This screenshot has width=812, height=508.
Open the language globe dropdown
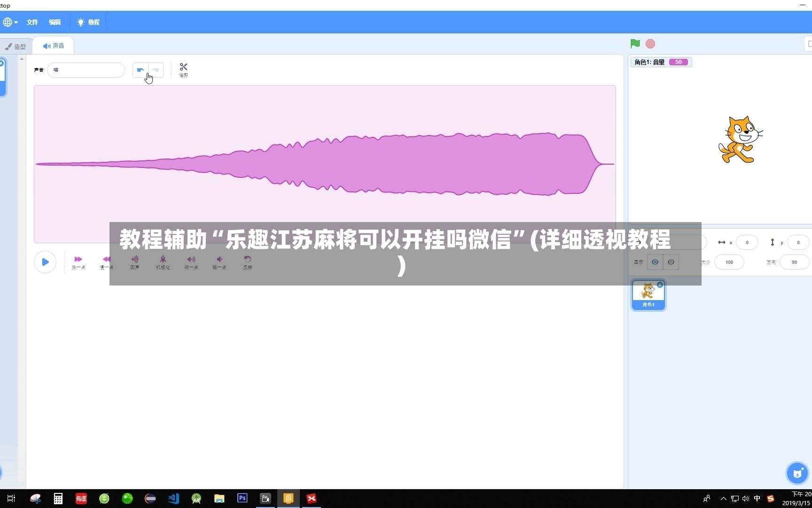coord(10,22)
